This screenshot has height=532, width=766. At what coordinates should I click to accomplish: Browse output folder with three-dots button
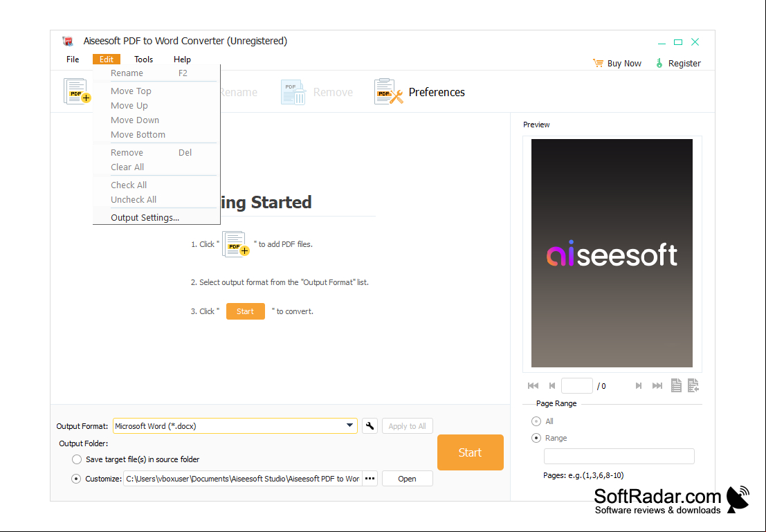(x=370, y=479)
